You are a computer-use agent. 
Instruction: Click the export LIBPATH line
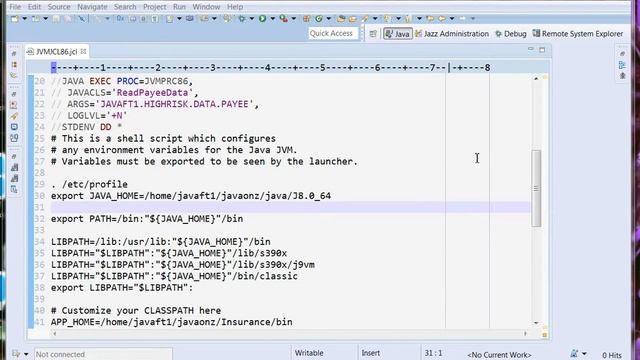122,288
